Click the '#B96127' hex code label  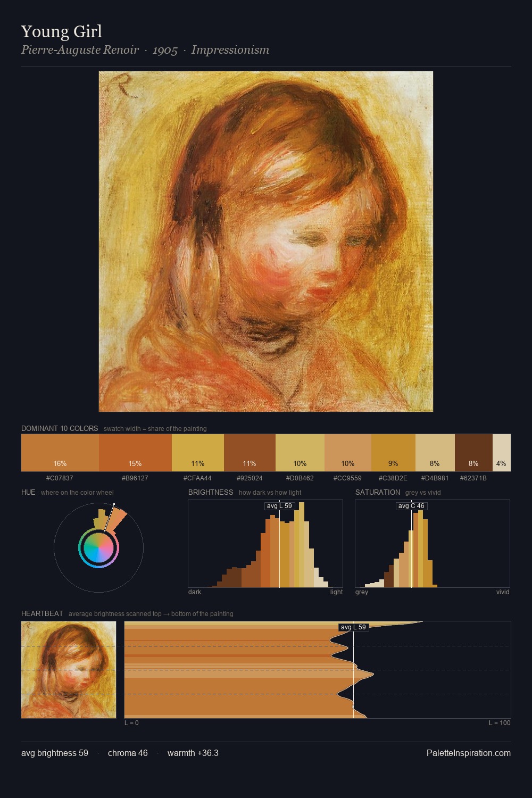click(135, 478)
